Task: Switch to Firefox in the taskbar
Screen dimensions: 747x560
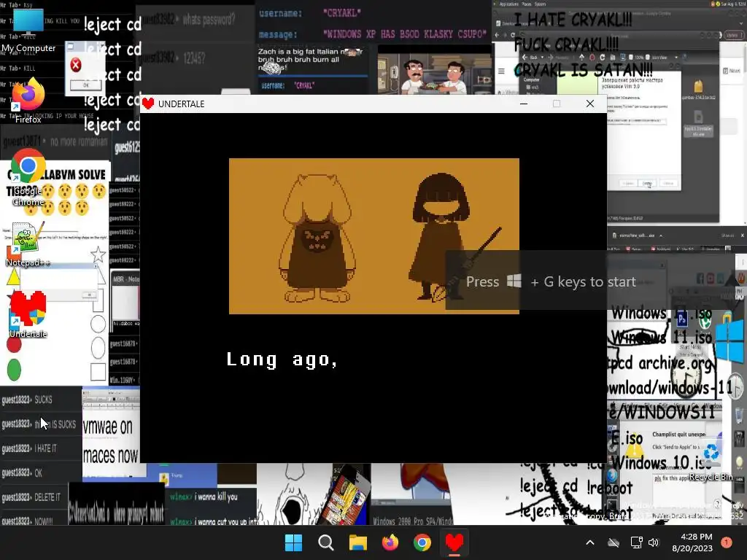Action: click(390, 542)
